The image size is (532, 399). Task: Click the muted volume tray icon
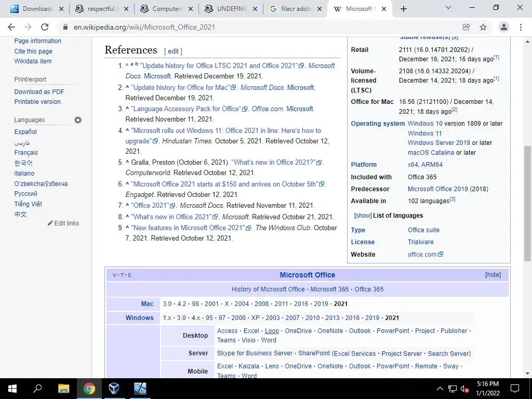[x=464, y=389]
